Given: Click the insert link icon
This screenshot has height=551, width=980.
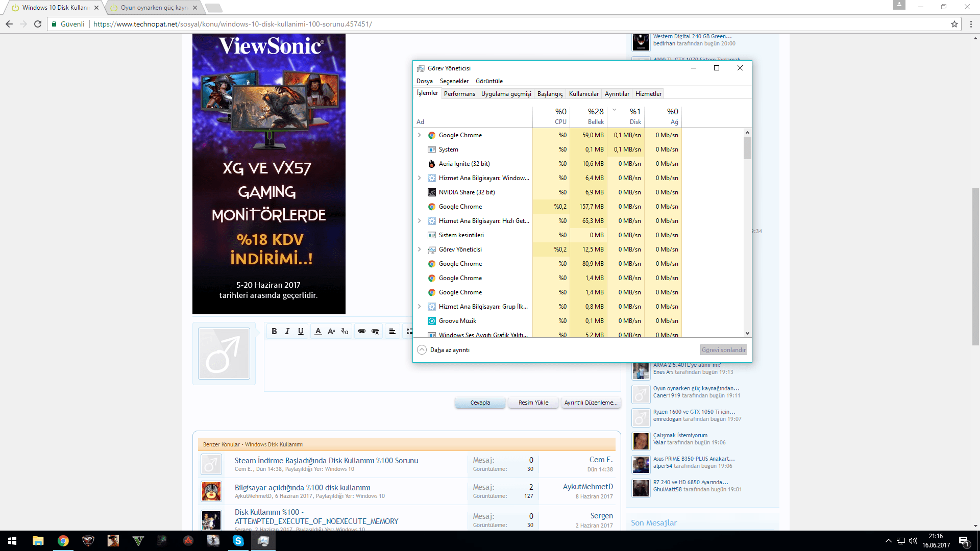Looking at the screenshot, I should pyautogui.click(x=362, y=332).
